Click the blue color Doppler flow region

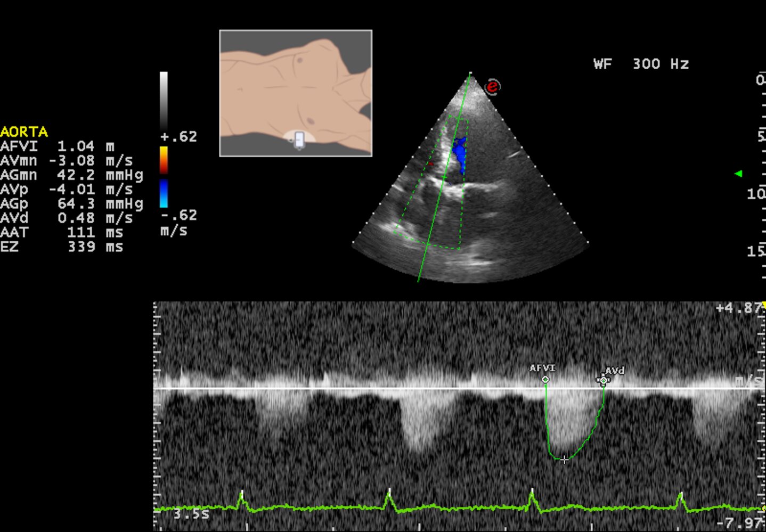tap(459, 155)
